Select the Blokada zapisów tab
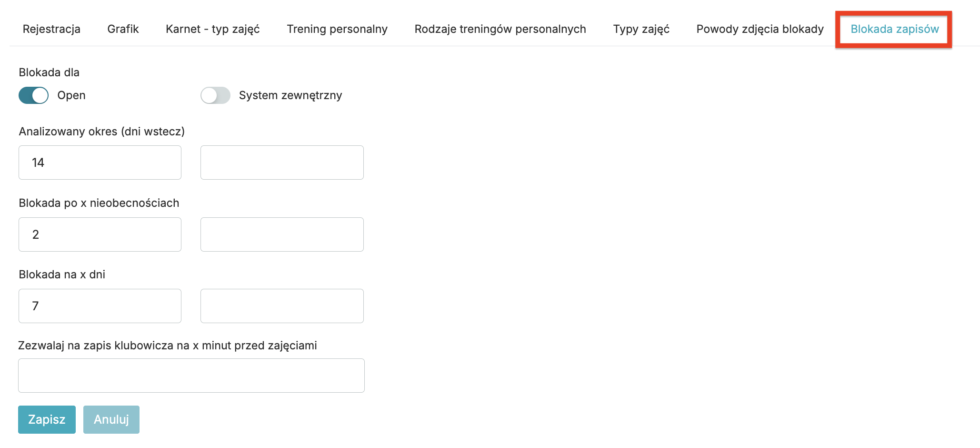Screen dimensions: 980x448 (894, 29)
